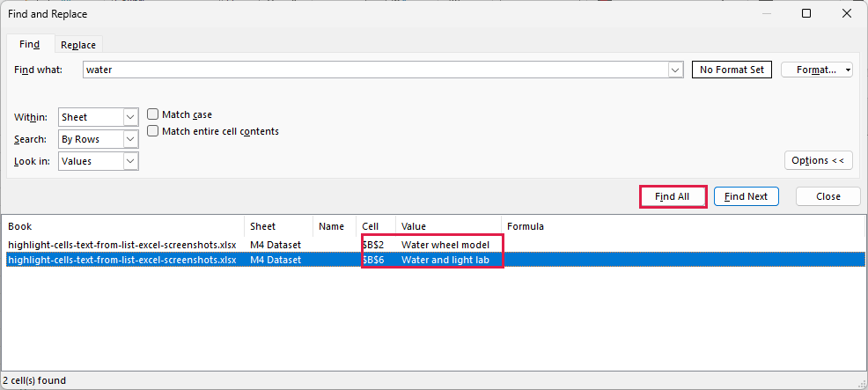Select the result row for cell $B$6
This screenshot has height=390, width=868.
(x=434, y=259)
